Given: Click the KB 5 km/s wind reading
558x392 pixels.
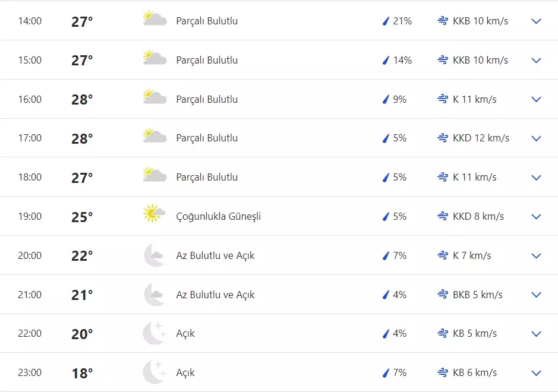Looking at the screenshot, I should [474, 334].
